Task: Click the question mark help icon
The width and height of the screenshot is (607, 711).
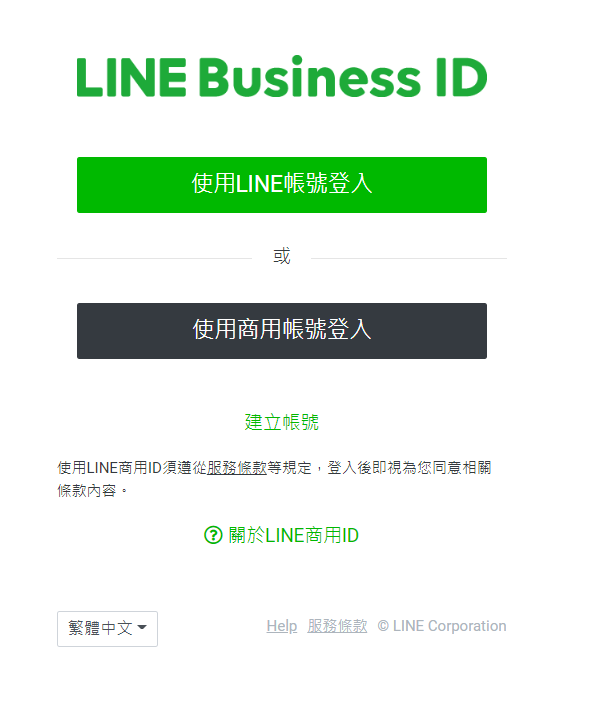Action: pos(213,535)
